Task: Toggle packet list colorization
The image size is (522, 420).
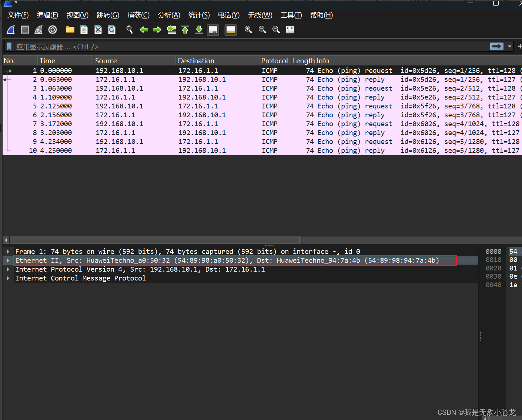Action: pos(231,30)
